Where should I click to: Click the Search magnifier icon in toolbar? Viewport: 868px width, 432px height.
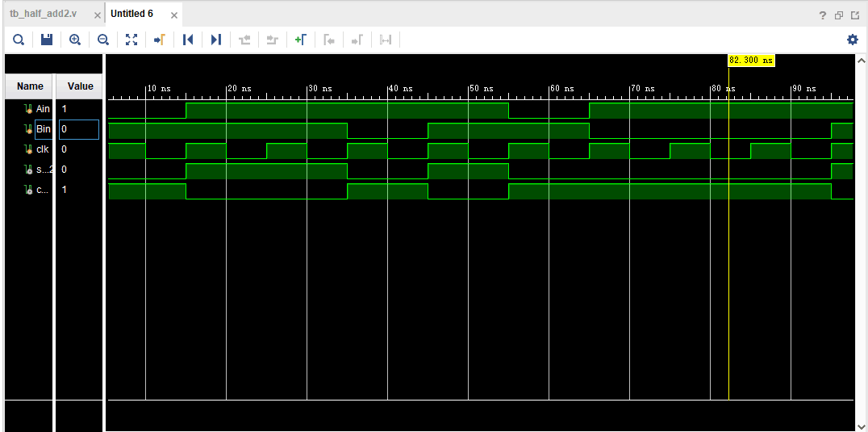click(19, 40)
